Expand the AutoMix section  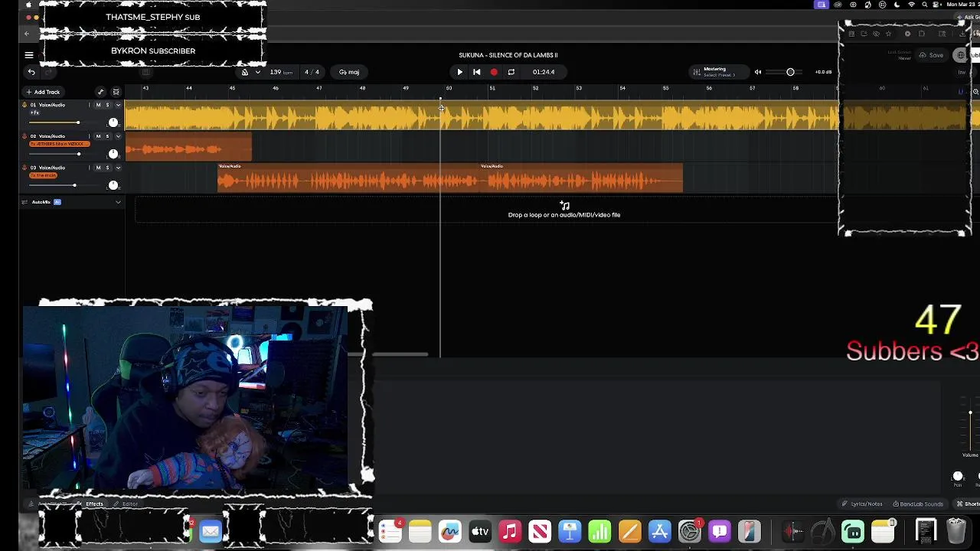point(118,202)
